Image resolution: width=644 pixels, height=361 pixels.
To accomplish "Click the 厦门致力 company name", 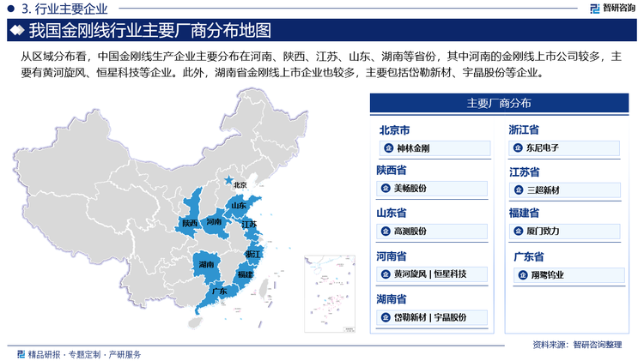I will point(543,232).
